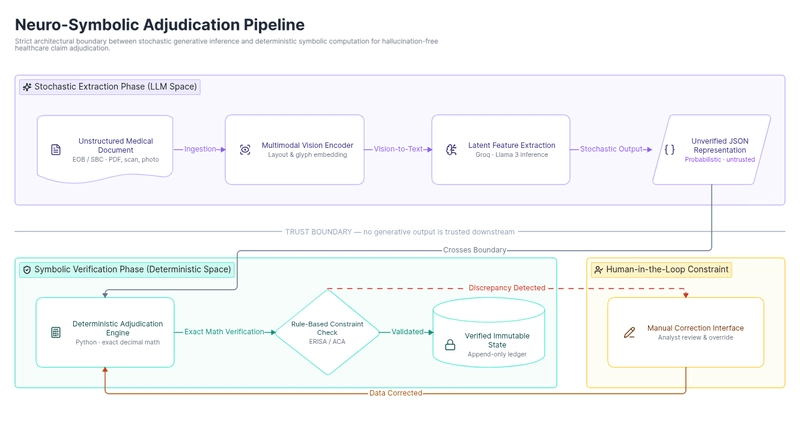This screenshot has height=425, width=800.
Task: Click the Exact Math Verification edge label
Action: tap(224, 332)
